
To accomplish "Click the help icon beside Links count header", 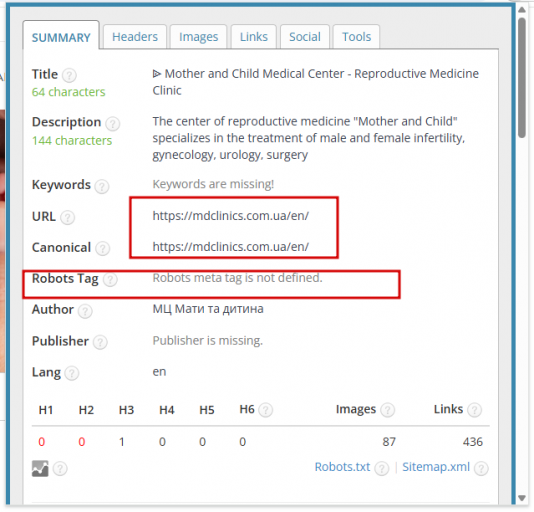I will point(474,410).
